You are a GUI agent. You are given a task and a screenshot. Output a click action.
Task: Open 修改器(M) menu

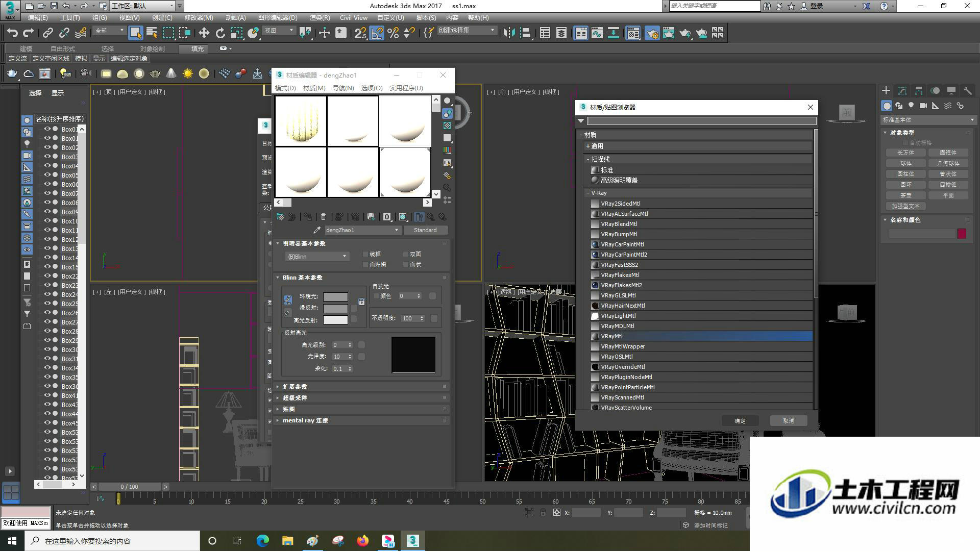tap(199, 17)
